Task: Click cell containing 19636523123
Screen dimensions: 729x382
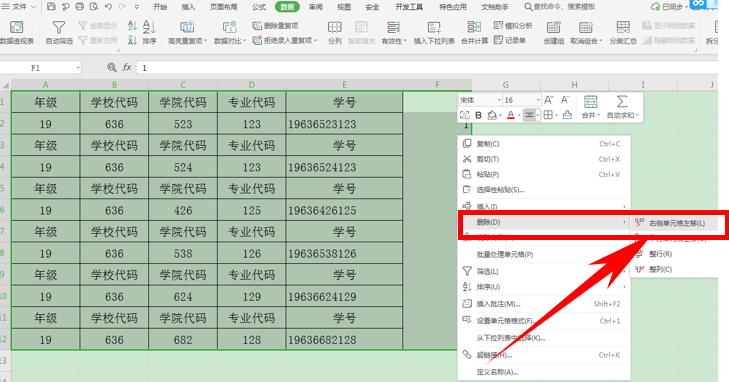Action: 344,124
